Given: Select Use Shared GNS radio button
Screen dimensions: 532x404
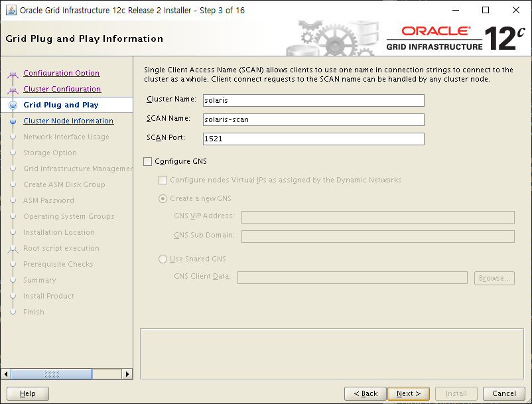Looking at the screenshot, I should point(163,259).
